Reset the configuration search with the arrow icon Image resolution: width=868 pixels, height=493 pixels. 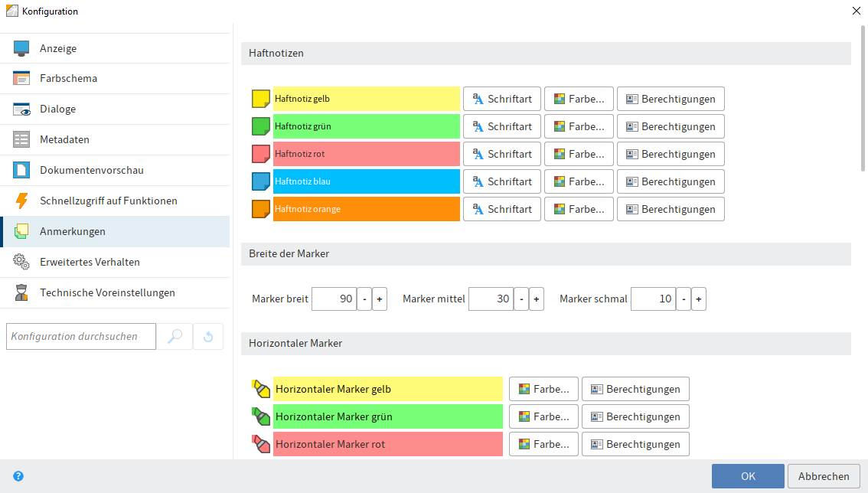pos(208,336)
